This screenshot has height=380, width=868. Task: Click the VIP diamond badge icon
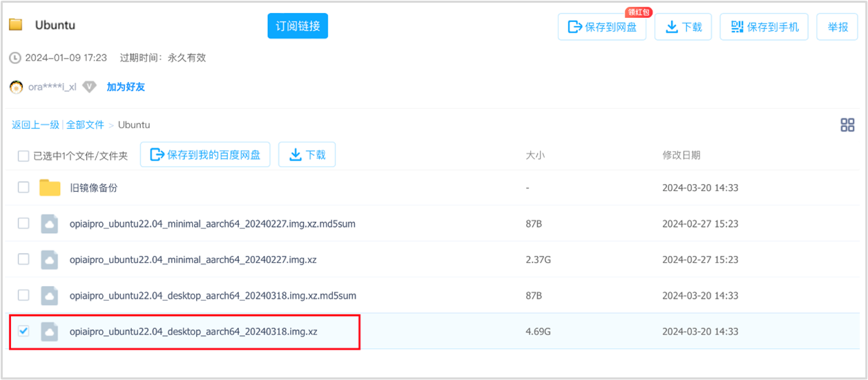point(89,87)
